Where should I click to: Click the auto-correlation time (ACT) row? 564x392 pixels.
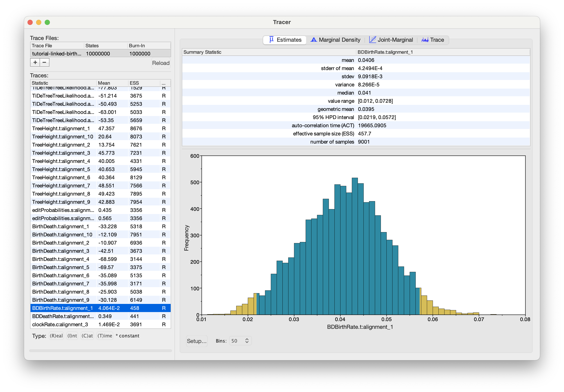(356, 126)
